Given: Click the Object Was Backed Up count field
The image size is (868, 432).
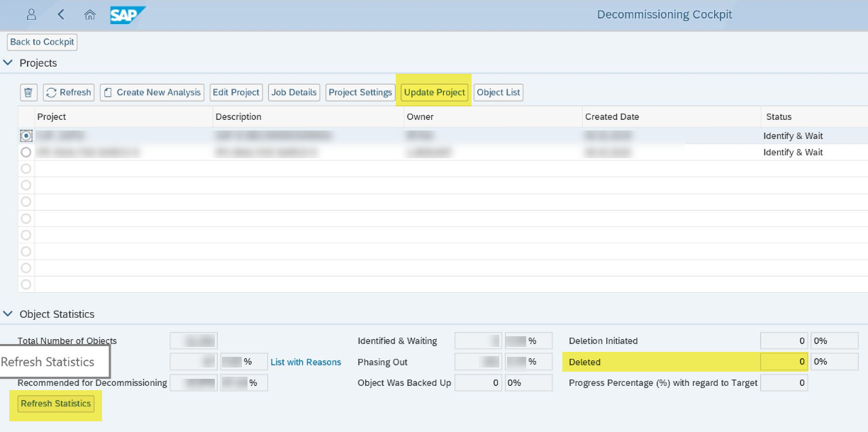Looking at the screenshot, I should point(478,383).
